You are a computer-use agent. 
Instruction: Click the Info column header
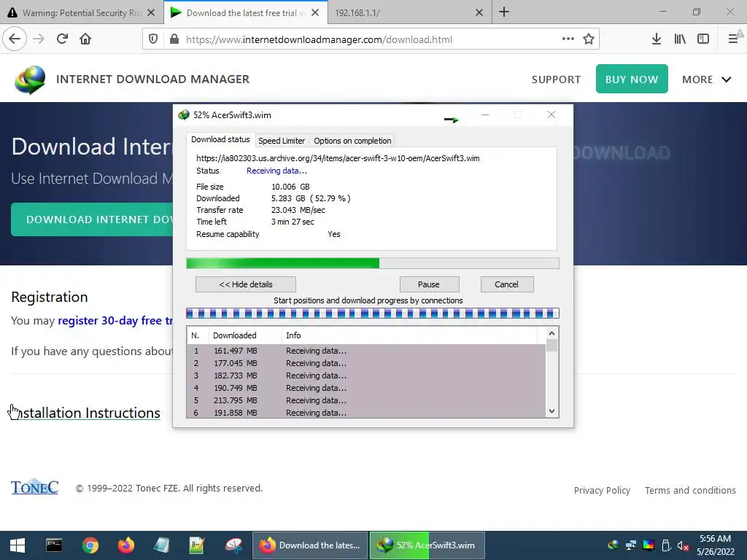tap(410, 335)
